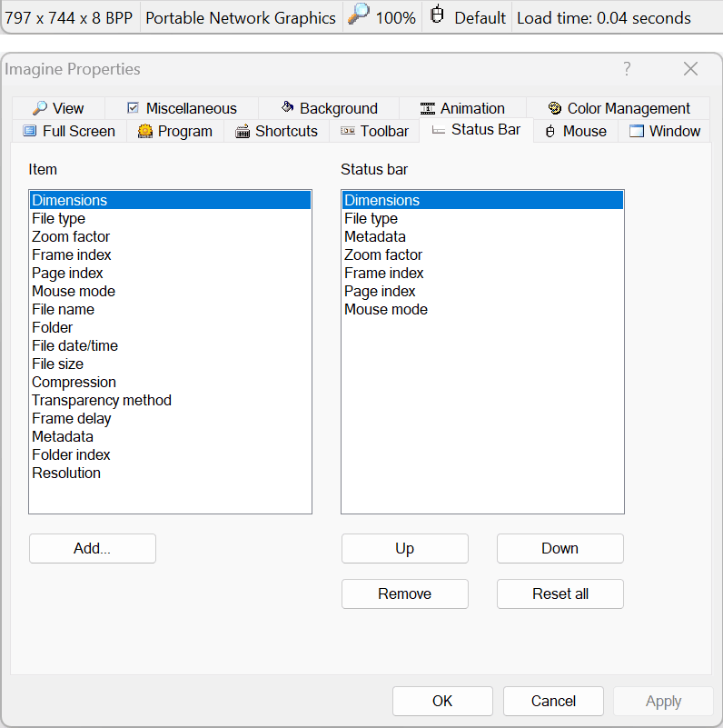Switch to the Animation tab

pyautogui.click(x=462, y=108)
